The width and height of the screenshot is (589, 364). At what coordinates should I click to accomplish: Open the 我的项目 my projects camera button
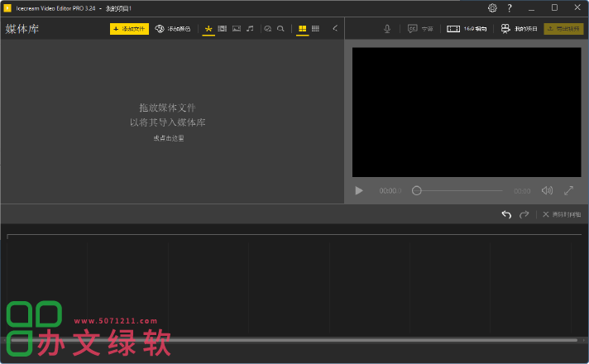click(x=519, y=29)
